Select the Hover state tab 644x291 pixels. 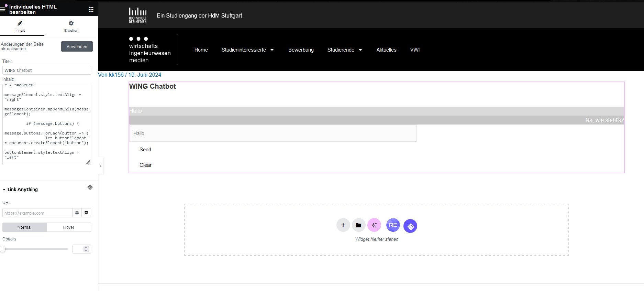tap(69, 227)
